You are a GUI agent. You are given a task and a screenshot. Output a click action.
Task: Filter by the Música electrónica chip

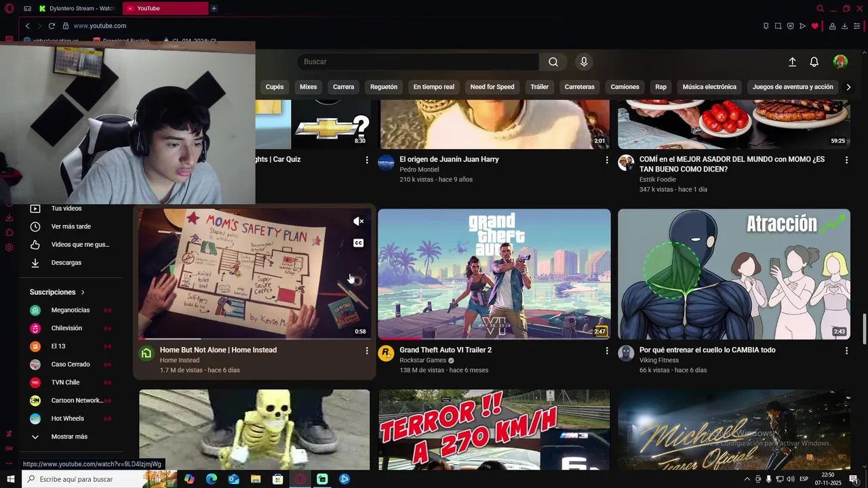click(709, 87)
